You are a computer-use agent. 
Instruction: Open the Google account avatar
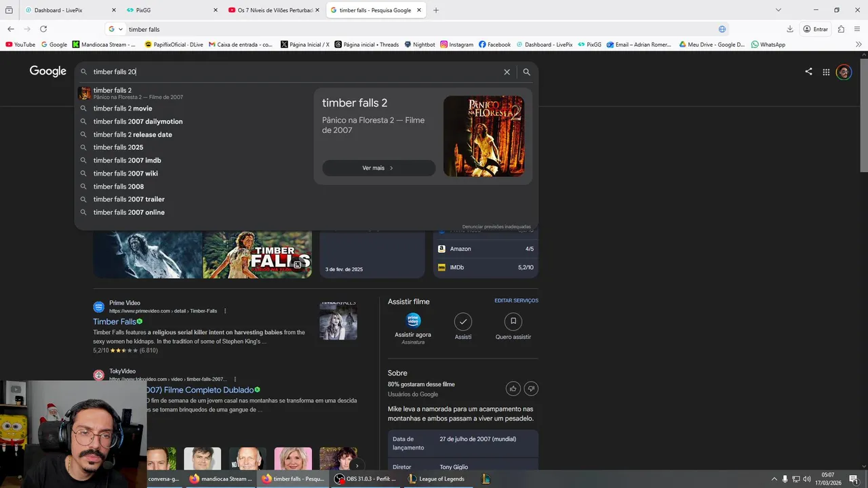pos(844,72)
